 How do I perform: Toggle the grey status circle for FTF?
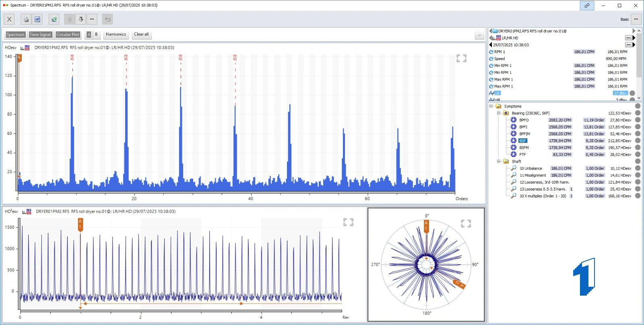[x=638, y=154]
